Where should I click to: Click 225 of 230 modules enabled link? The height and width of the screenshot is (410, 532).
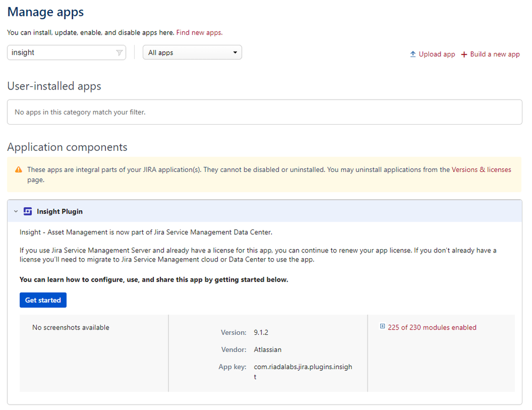pos(432,327)
